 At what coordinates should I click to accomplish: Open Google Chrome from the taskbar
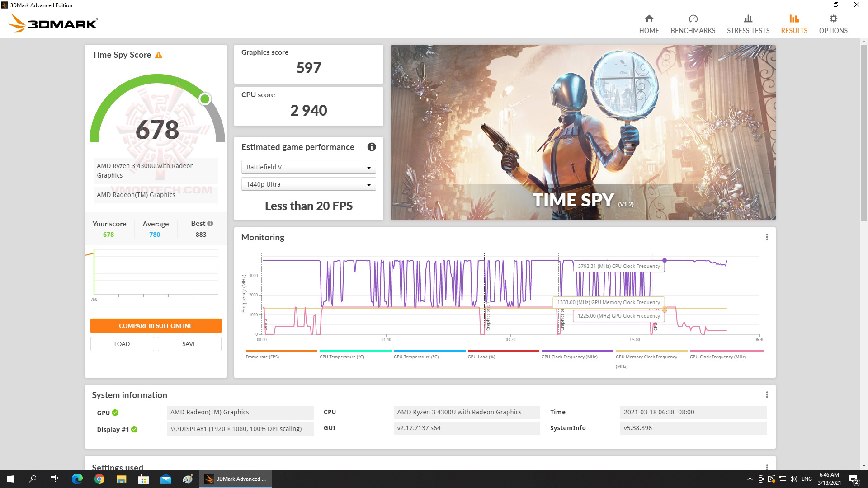point(99,479)
